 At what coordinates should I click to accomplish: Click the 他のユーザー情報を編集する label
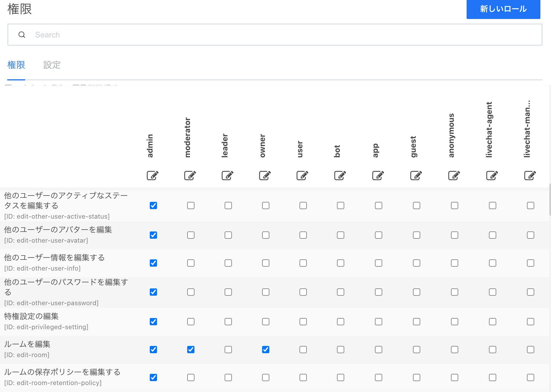pos(54,257)
